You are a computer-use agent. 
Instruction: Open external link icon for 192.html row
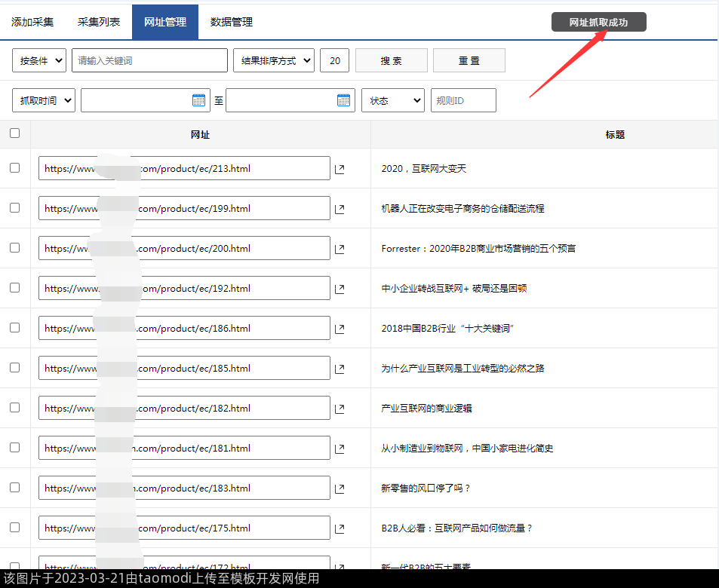point(340,289)
